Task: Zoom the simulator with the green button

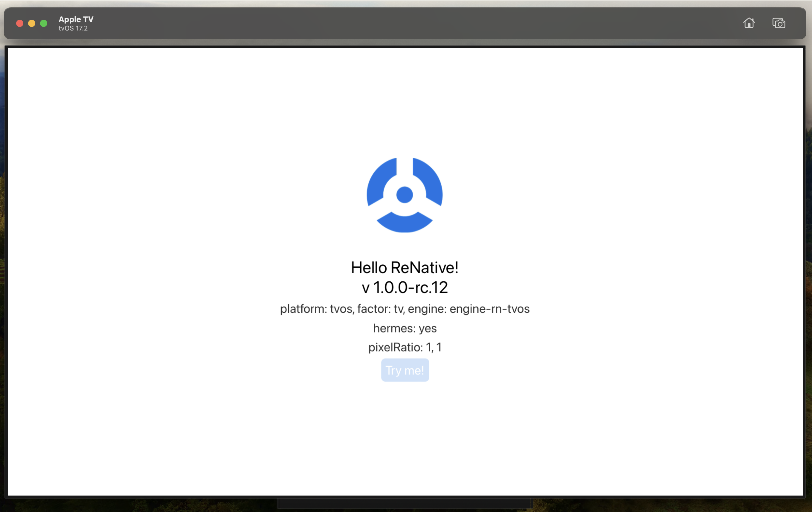Action: 44,23
